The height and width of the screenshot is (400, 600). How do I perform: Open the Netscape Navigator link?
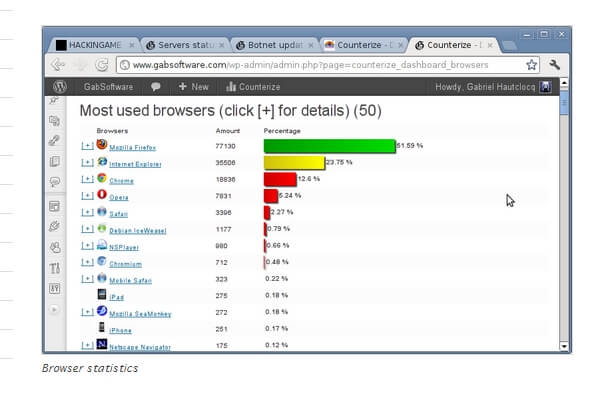tap(140, 347)
